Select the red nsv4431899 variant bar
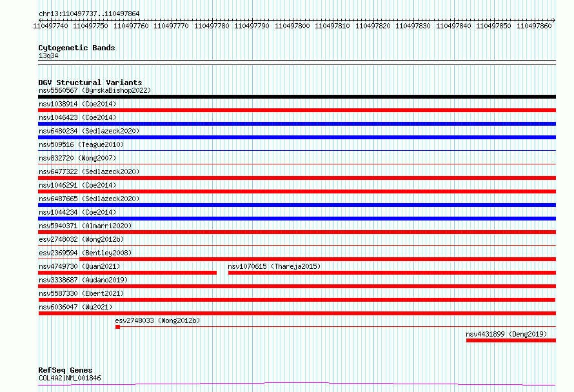The height and width of the screenshot is (392, 574). click(x=511, y=340)
